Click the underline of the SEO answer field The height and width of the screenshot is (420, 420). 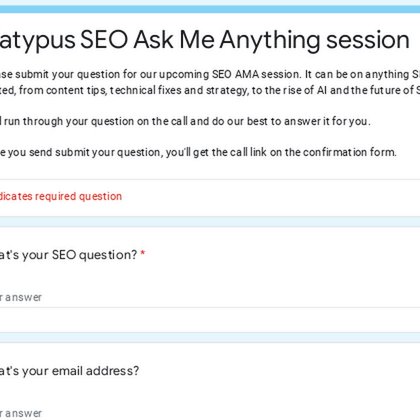tap(210, 307)
